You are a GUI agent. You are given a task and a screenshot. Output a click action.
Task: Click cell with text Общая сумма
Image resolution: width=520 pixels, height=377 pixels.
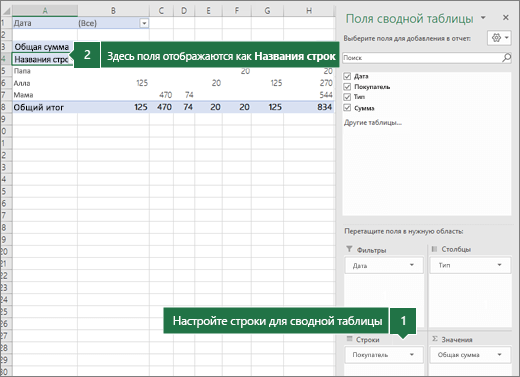pyautogui.click(x=42, y=47)
